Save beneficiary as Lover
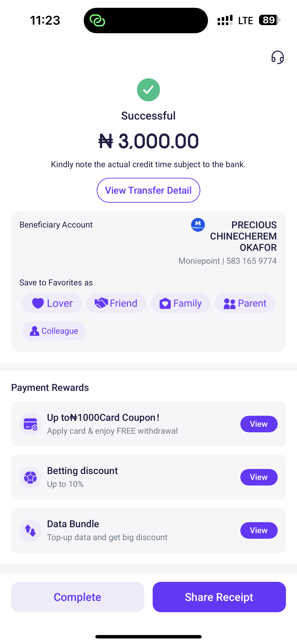This screenshot has height=644, width=297. pyautogui.click(x=52, y=303)
